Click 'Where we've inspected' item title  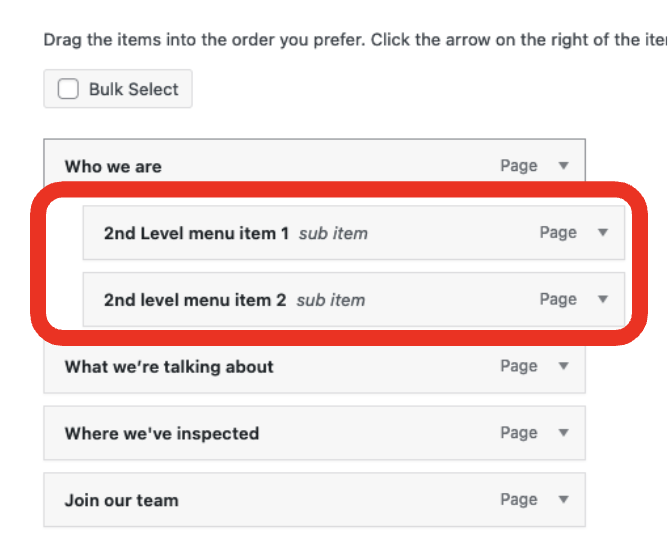(x=162, y=434)
